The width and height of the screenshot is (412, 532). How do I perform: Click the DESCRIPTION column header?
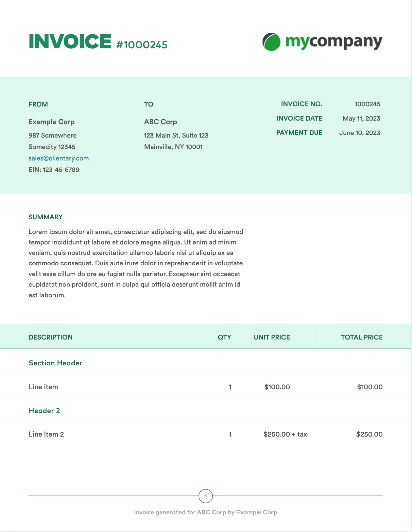tap(51, 337)
